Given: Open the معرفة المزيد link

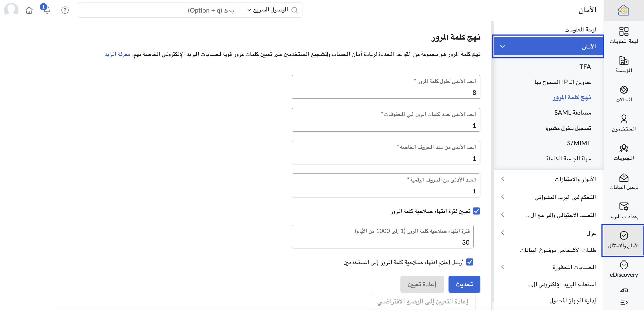Looking at the screenshot, I should (116, 55).
